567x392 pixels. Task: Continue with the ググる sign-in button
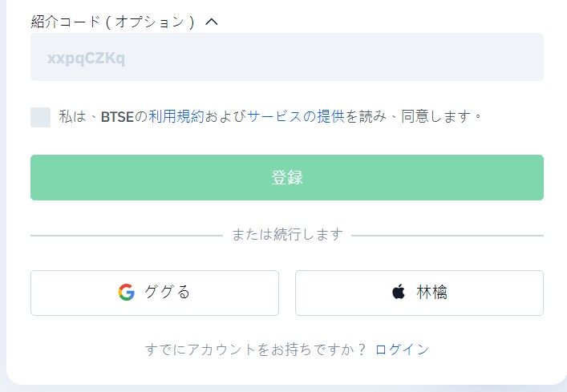pos(155,293)
